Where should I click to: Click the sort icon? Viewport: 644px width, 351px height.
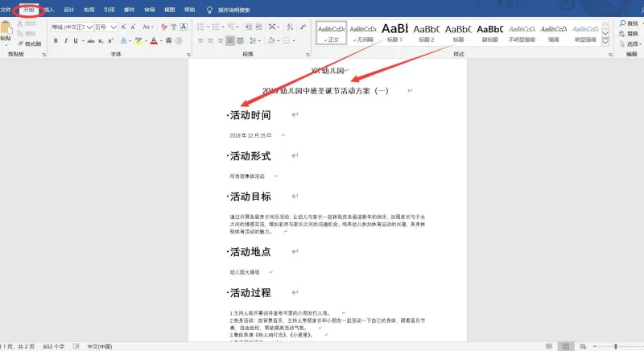click(290, 27)
